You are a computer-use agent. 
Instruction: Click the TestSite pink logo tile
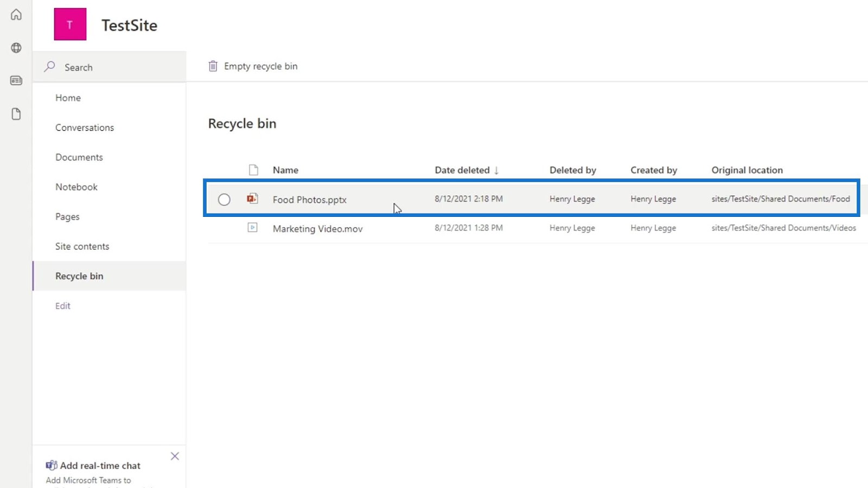[70, 24]
